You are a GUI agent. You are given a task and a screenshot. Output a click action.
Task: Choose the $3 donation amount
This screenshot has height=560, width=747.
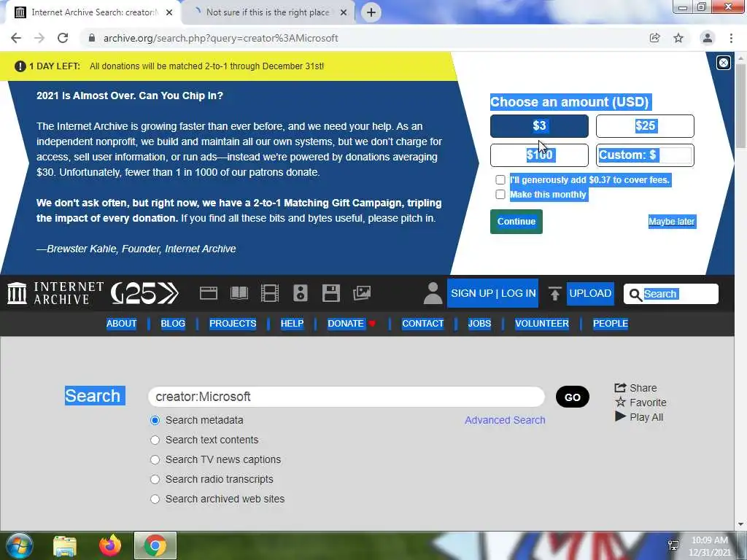click(x=539, y=126)
